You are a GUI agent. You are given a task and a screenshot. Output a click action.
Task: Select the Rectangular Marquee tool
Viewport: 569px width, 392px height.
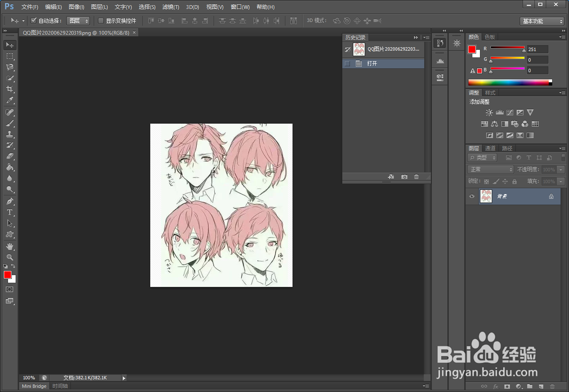[x=10, y=56]
